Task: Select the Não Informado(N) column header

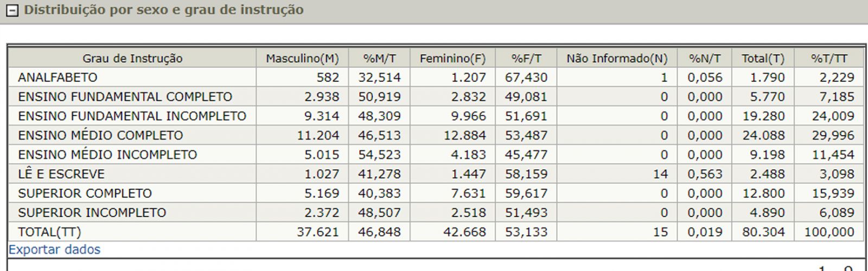Action: coord(617,59)
